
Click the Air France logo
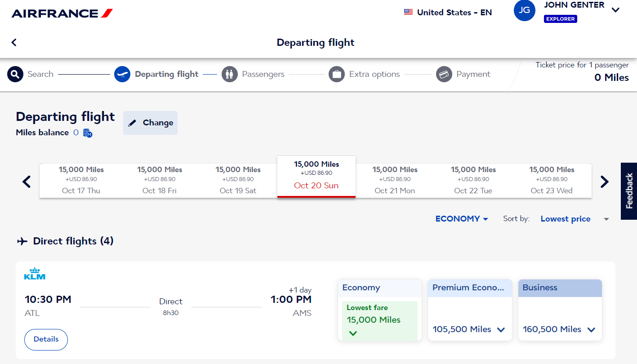point(62,13)
